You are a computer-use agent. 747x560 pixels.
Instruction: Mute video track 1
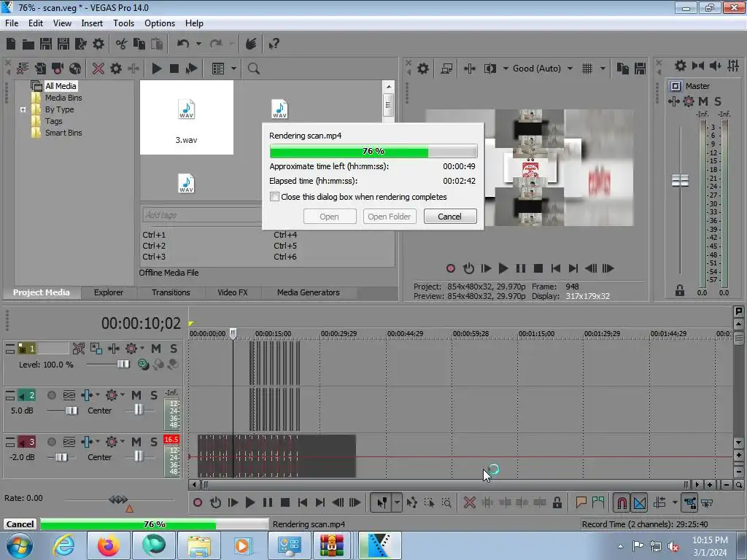[156, 349]
